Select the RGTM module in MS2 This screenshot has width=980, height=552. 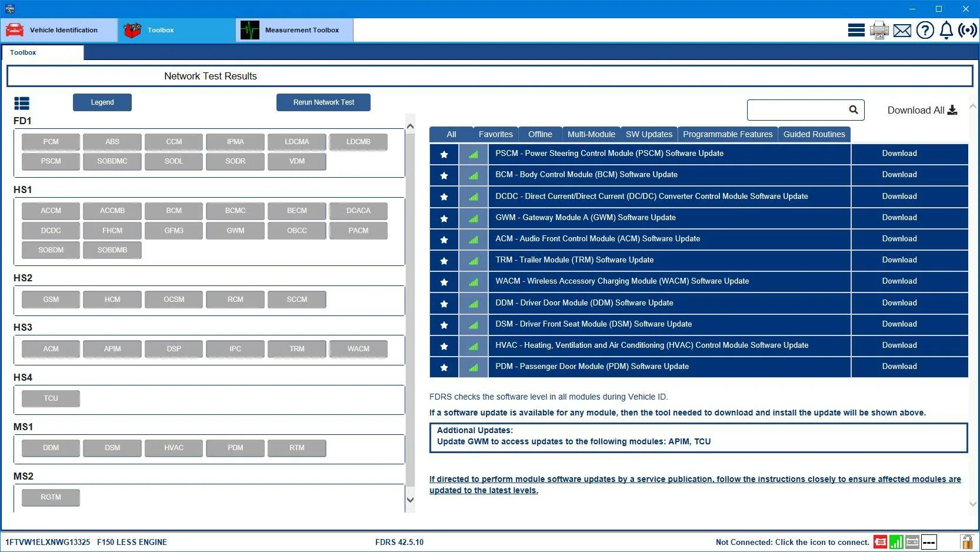pyautogui.click(x=51, y=497)
